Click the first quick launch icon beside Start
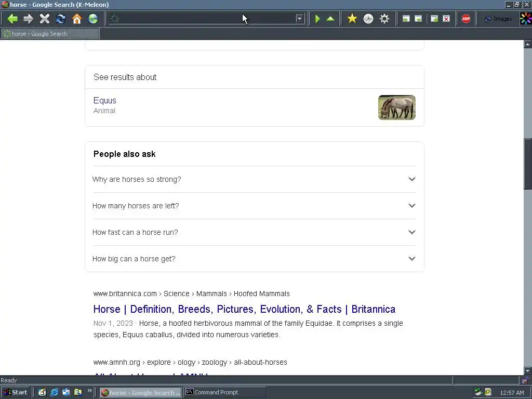This screenshot has width=532, height=399. point(42,392)
